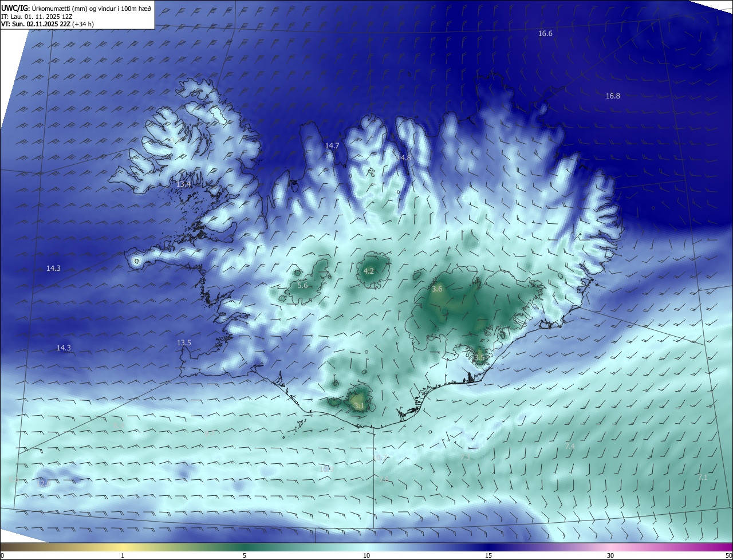Click the map value 3.1
The image size is (733, 560).
358,406
